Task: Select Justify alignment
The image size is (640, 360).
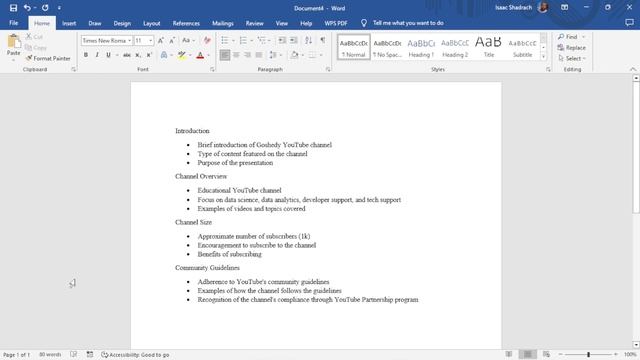Action: (x=259, y=55)
